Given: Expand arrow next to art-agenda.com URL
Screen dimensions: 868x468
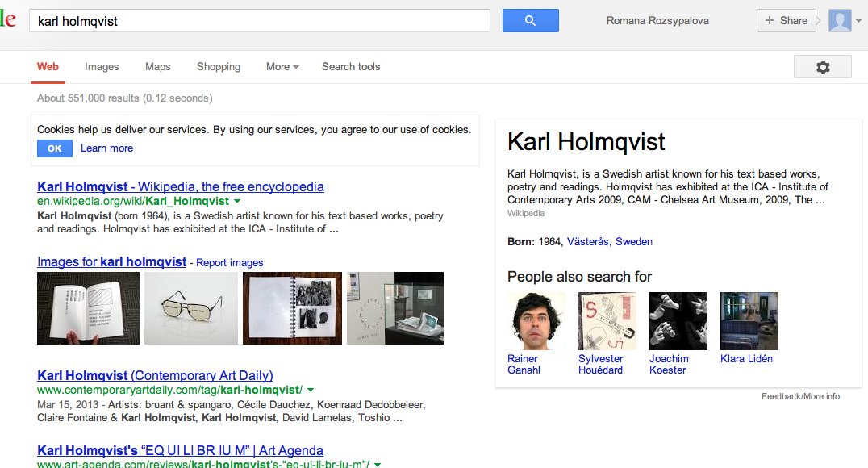Looking at the screenshot, I should (x=378, y=464).
